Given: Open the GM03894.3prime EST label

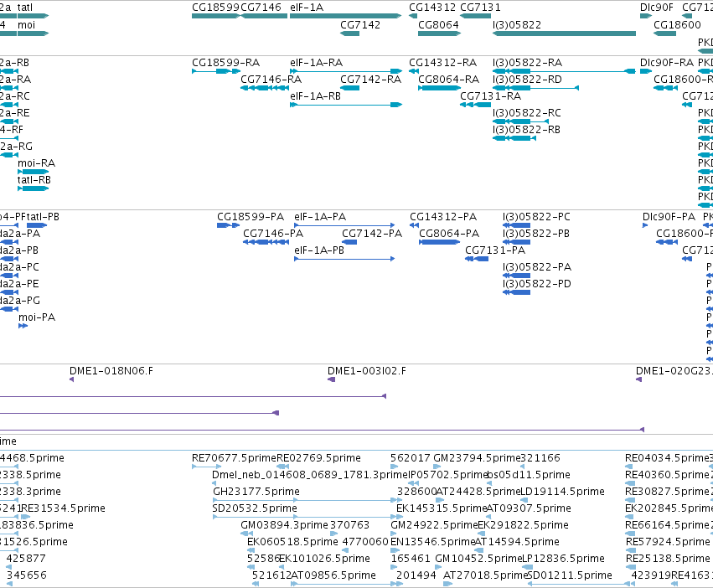Looking at the screenshot, I should 284,525.
